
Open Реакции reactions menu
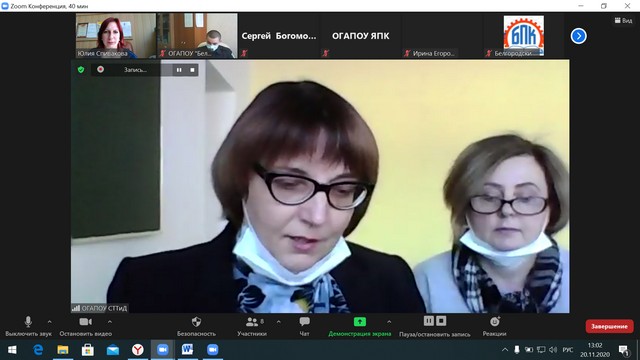coord(494,327)
